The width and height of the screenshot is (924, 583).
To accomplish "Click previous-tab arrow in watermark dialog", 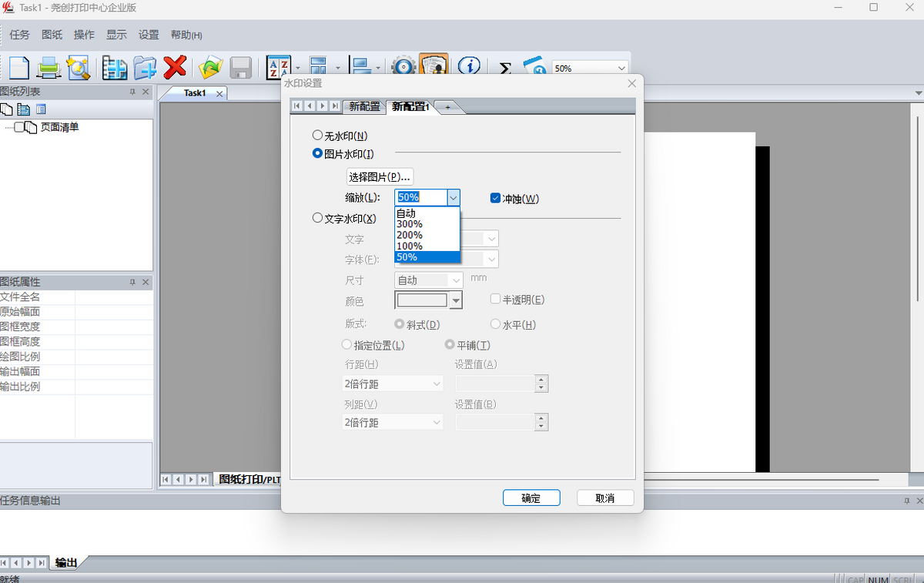I will 310,106.
